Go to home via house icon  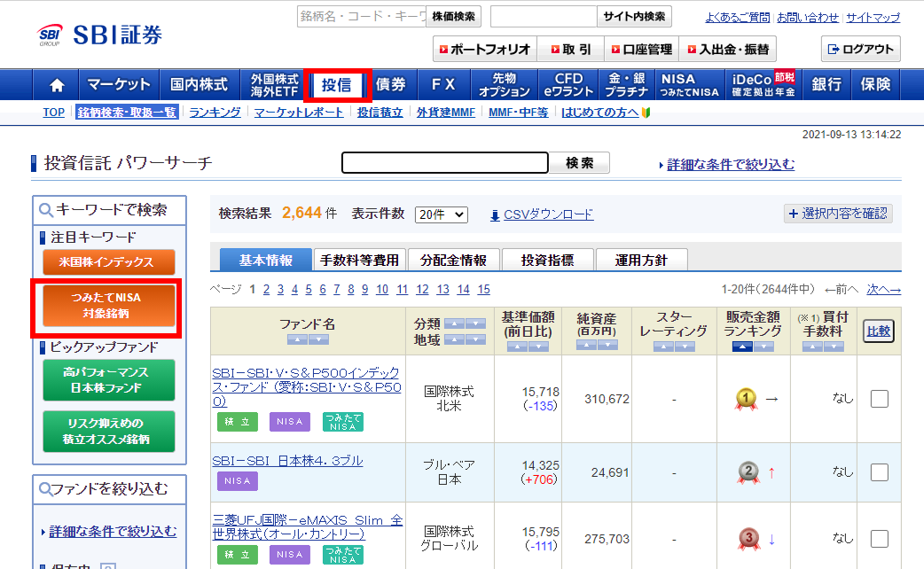click(57, 85)
